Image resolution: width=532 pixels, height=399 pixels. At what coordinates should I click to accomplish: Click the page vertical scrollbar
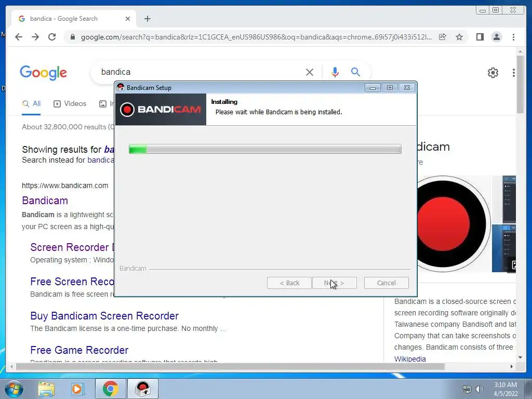(x=520, y=85)
